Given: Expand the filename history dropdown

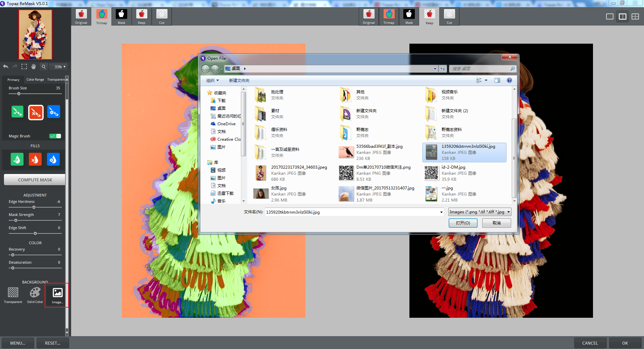Looking at the screenshot, I should 441,212.
